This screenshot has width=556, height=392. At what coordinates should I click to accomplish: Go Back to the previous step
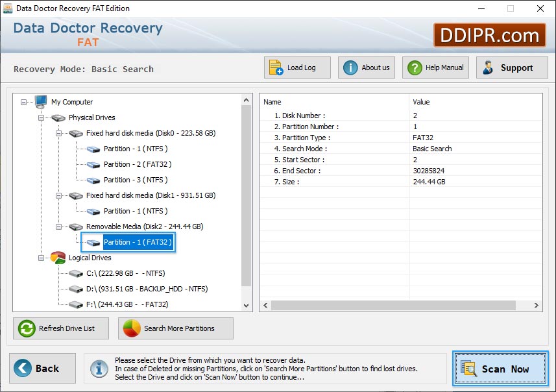click(x=43, y=368)
